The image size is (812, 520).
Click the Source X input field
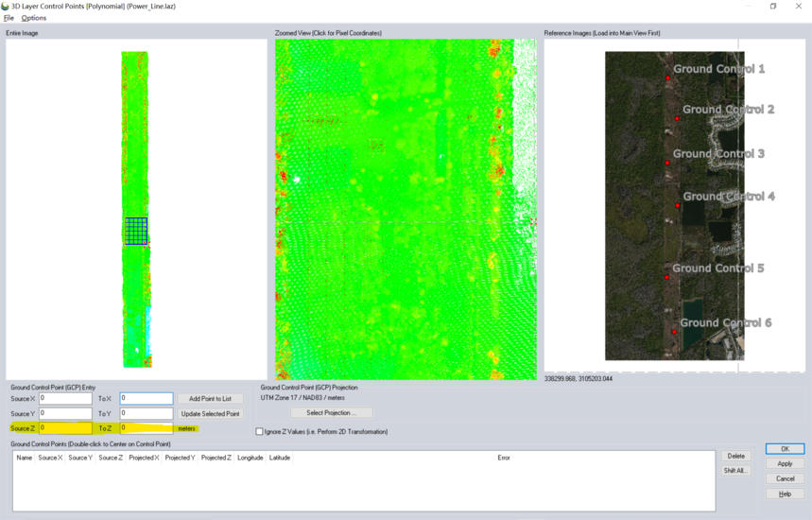[66, 398]
